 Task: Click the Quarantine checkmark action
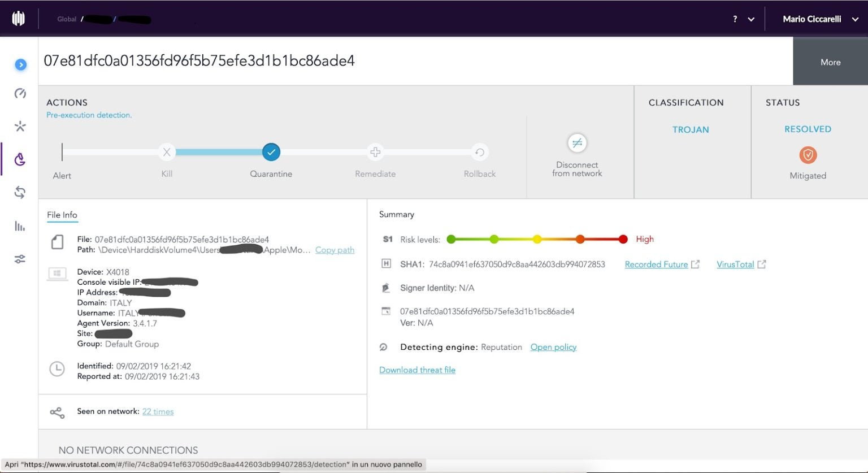tap(271, 152)
